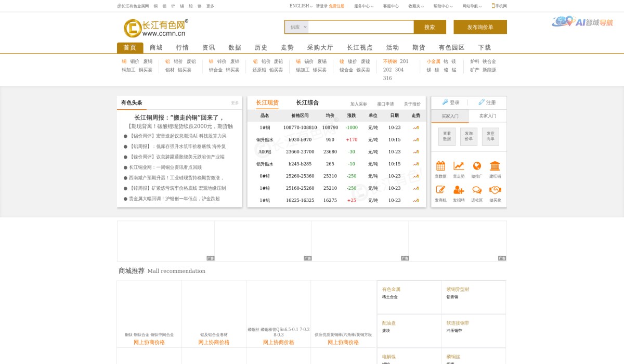
Task: Switch to the 长江综合 tab
Action: 307,102
